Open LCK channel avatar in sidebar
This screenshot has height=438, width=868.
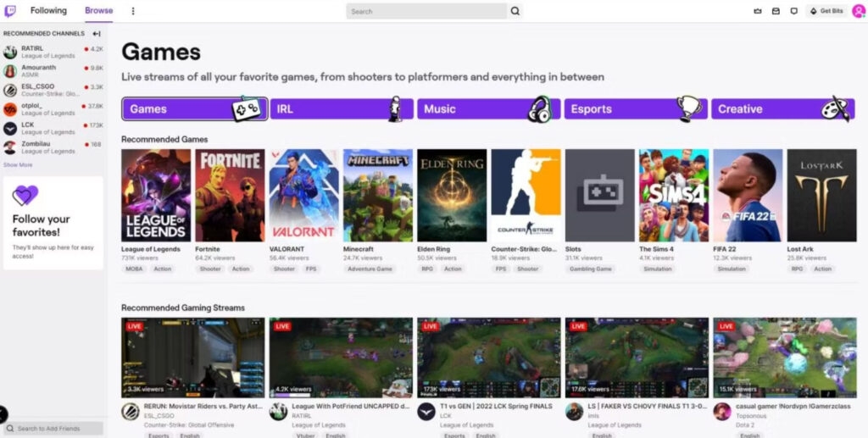[10, 128]
